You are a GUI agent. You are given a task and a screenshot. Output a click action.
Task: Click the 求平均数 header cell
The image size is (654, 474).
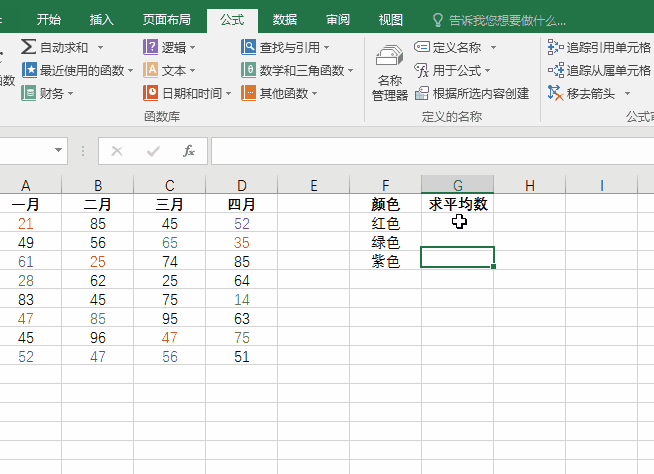(x=458, y=204)
